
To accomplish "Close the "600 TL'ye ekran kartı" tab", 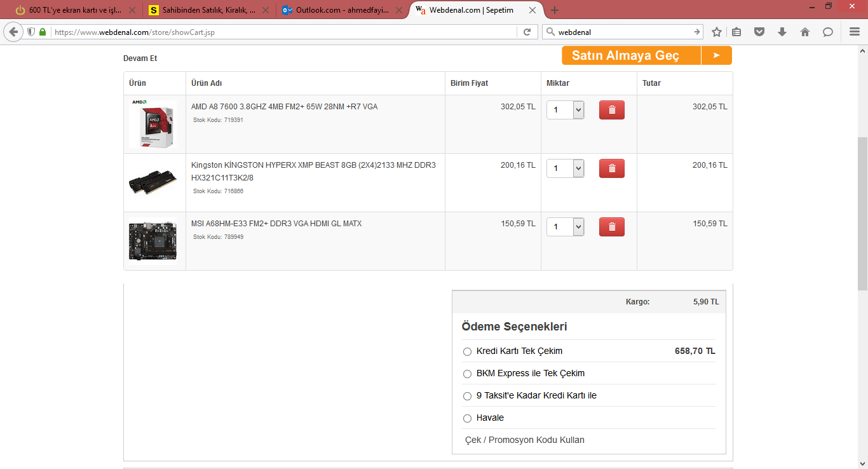I will coord(132,10).
